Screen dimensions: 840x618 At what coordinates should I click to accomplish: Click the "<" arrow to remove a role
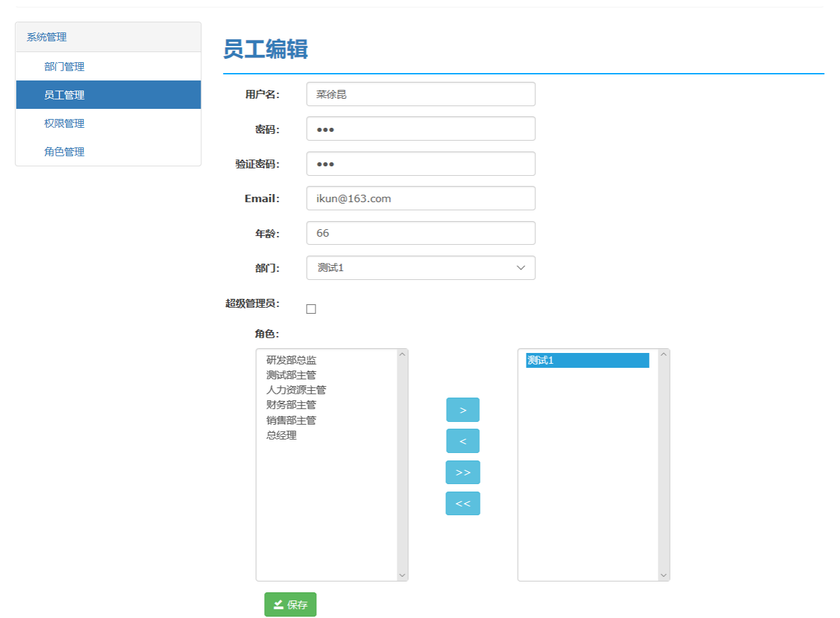(x=462, y=440)
